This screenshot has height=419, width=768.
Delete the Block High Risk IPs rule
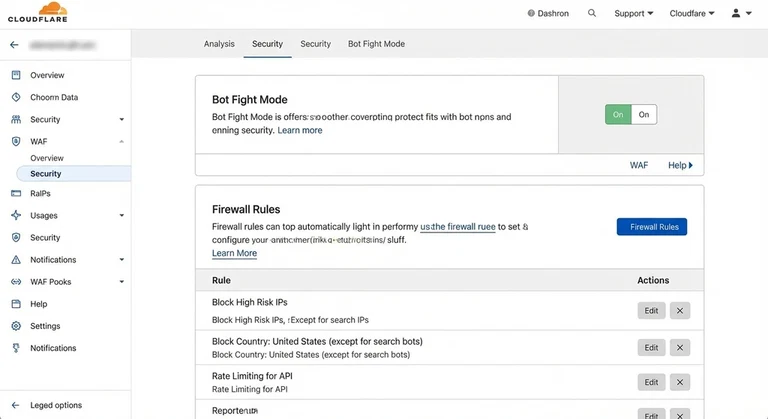pyautogui.click(x=680, y=311)
